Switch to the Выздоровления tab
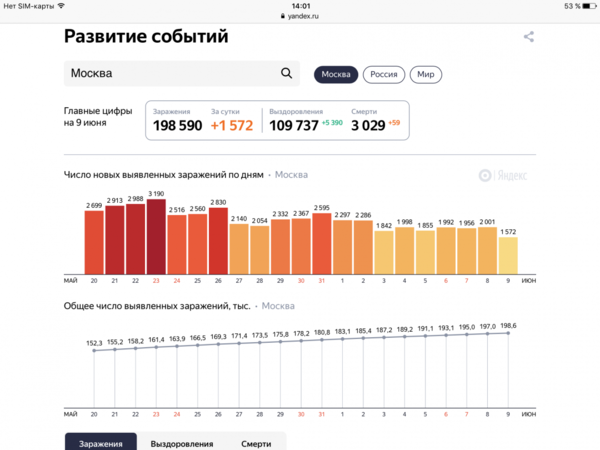 [181, 443]
